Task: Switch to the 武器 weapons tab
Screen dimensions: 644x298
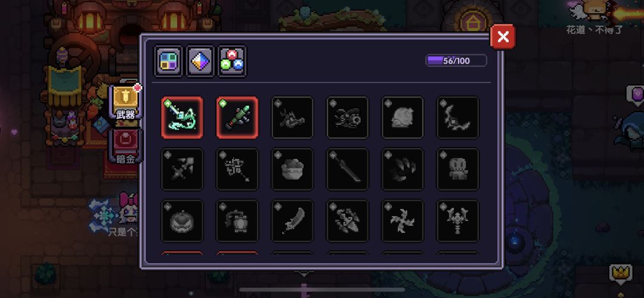Action: click(x=126, y=103)
